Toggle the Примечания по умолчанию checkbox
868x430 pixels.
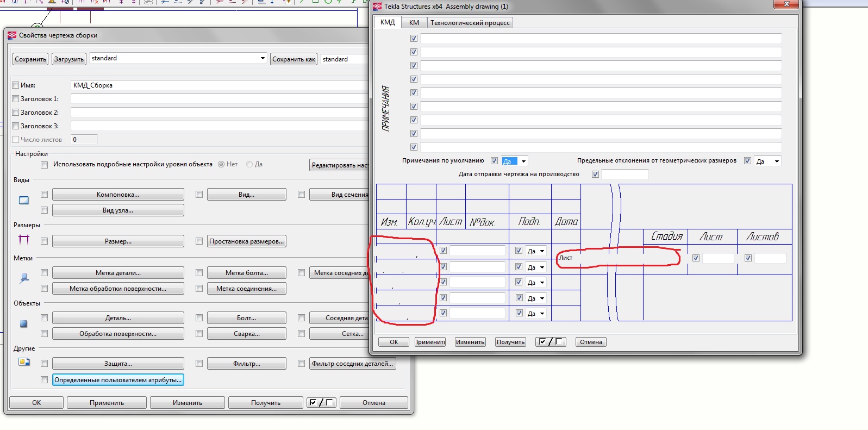pos(494,161)
